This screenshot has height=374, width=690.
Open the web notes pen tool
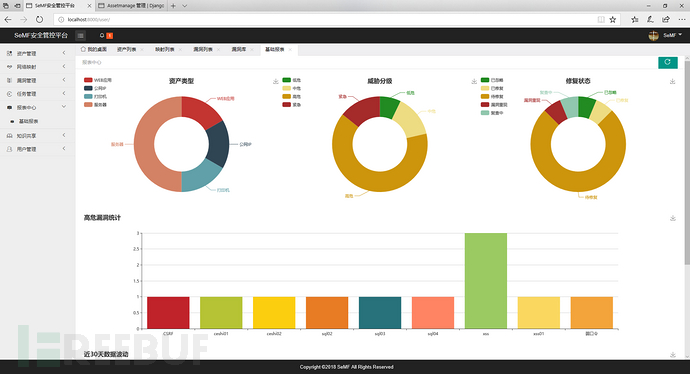650,19
